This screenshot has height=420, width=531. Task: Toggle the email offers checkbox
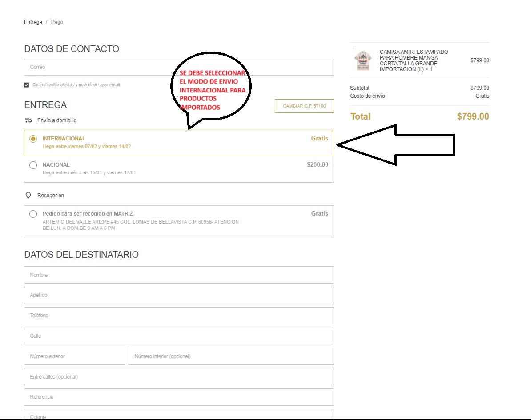(27, 85)
